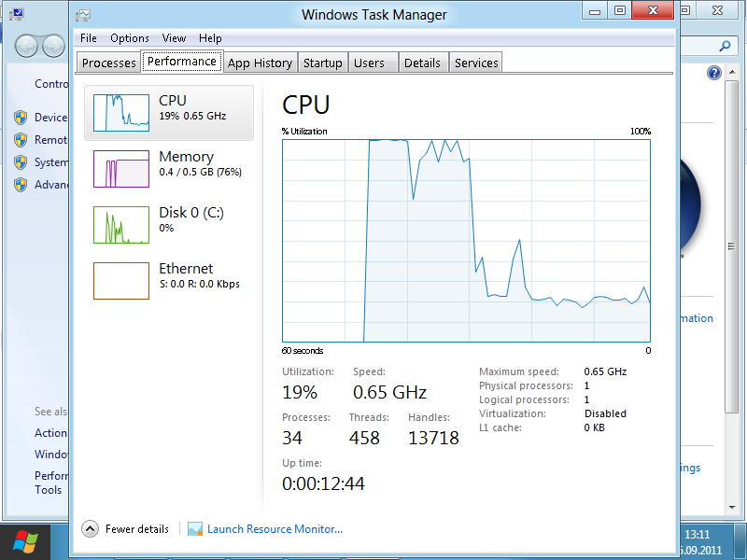This screenshot has height=560, width=747.
Task: Click the search magnifier icon
Action: (x=725, y=45)
